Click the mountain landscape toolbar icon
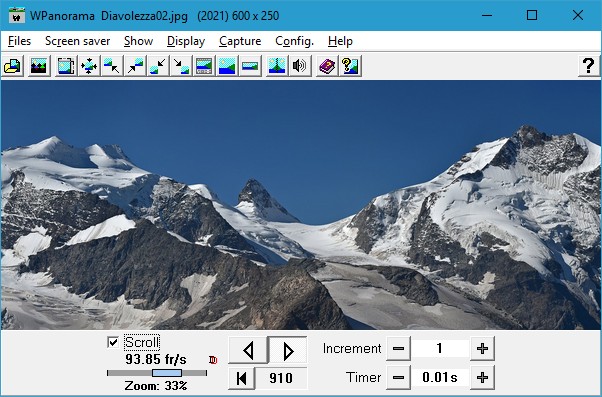Image resolution: width=602 pixels, height=397 pixels. pyautogui.click(x=39, y=66)
